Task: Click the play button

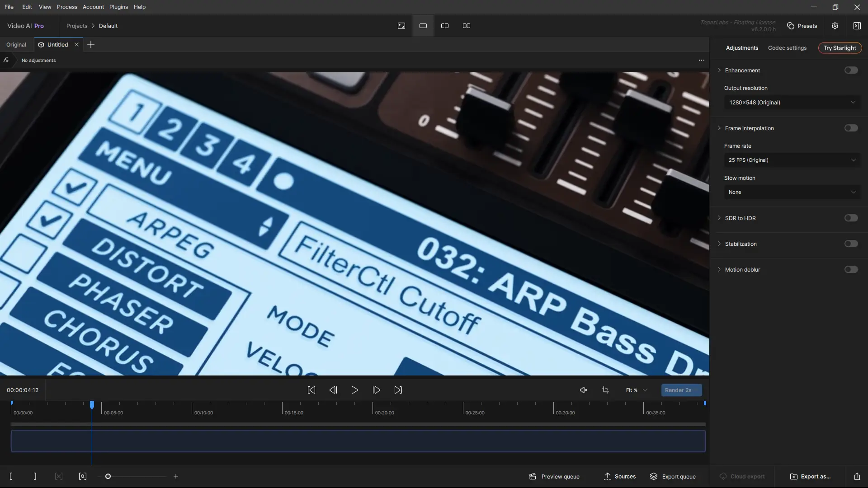Action: tap(355, 390)
